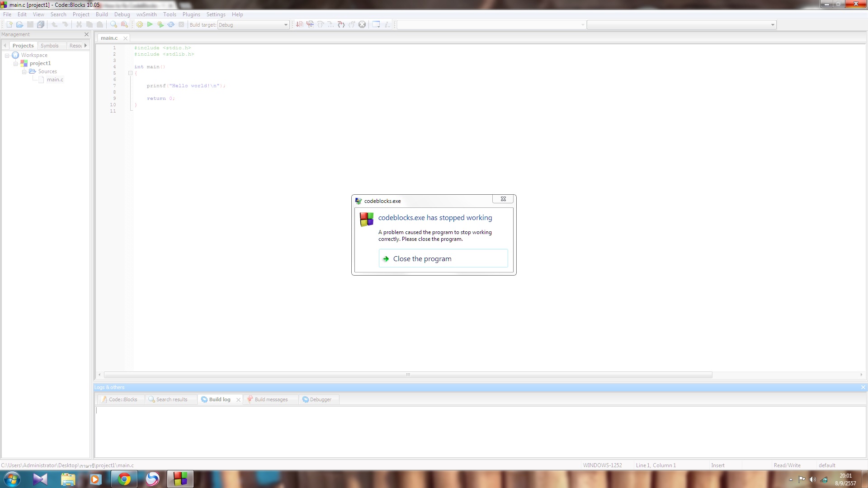Screen dimensions: 868x488
Task: Click the Redo toolbar icon
Action: (65, 24)
